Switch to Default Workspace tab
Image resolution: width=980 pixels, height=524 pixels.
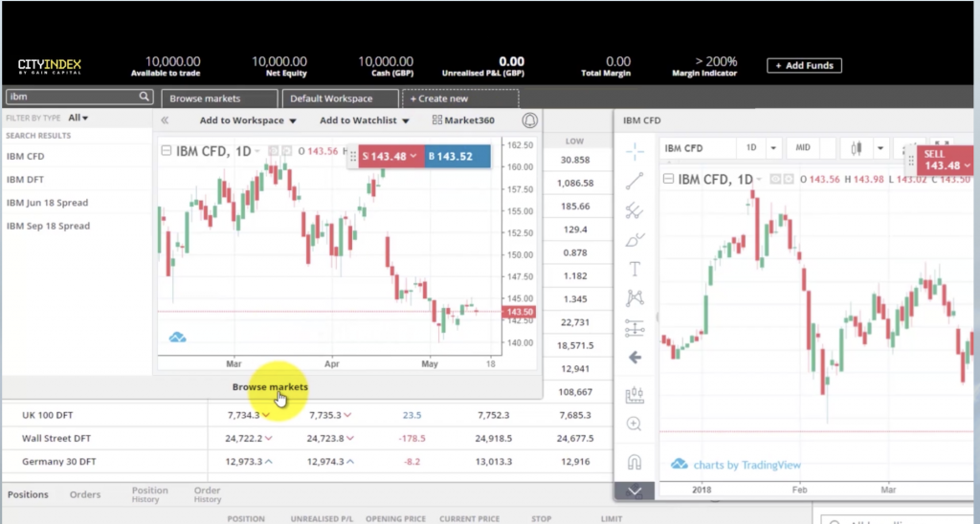pyautogui.click(x=340, y=98)
